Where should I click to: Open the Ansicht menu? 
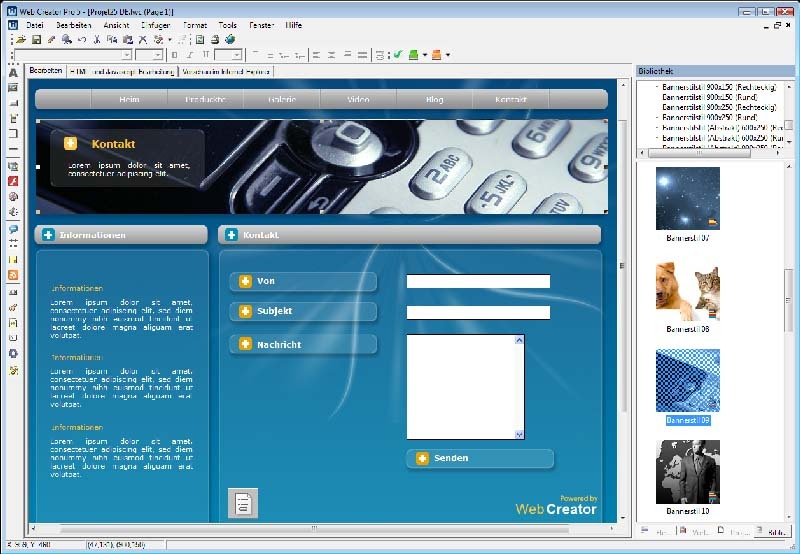coord(116,25)
